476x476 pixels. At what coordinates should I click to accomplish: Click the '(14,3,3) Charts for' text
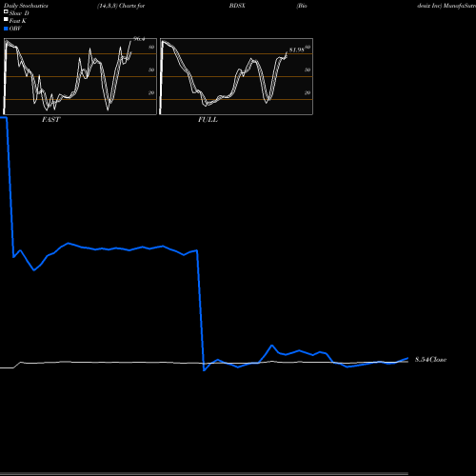[x=121, y=6]
